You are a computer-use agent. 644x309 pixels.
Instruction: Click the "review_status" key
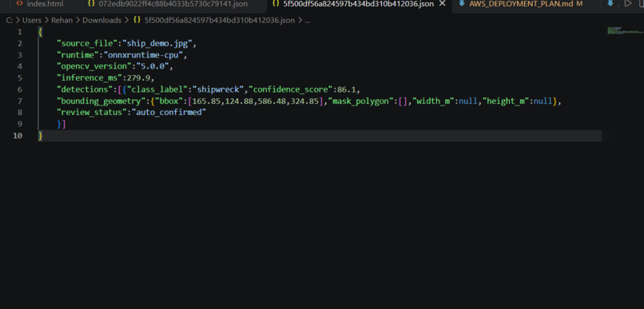tap(92, 113)
